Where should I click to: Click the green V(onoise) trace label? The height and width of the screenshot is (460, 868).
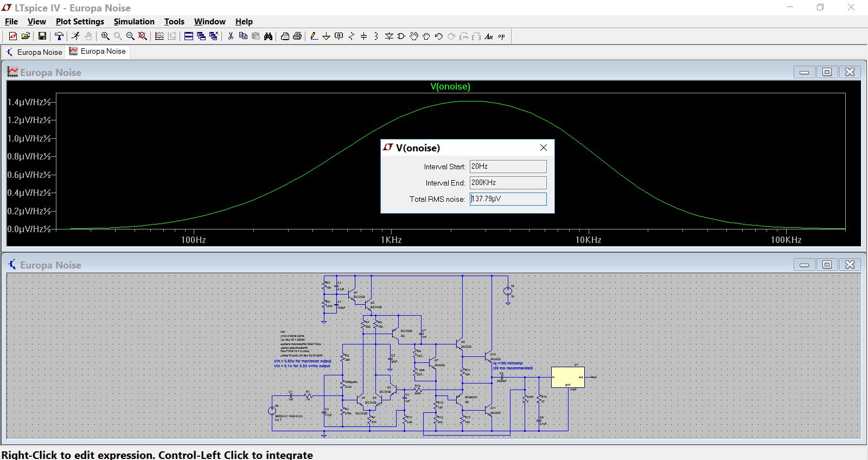450,86
